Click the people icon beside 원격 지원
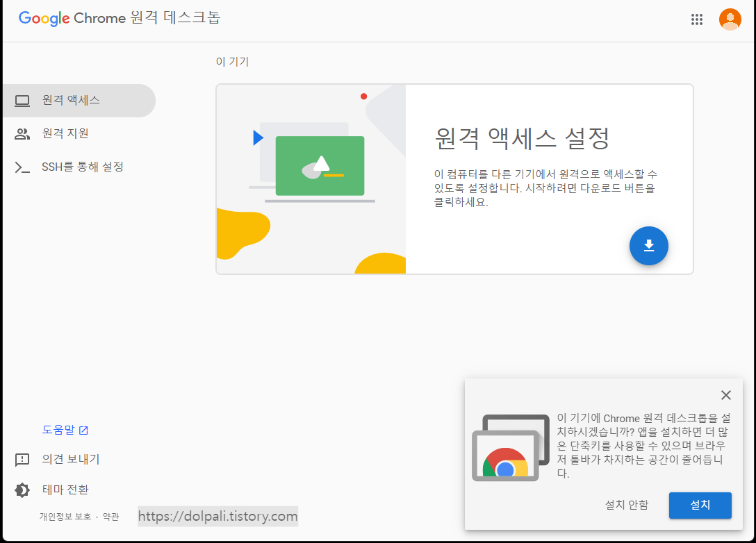Viewport: 756px width, 543px height. pyautogui.click(x=22, y=134)
